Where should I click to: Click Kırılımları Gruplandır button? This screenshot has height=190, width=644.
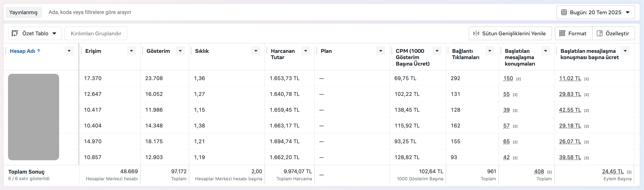point(96,33)
